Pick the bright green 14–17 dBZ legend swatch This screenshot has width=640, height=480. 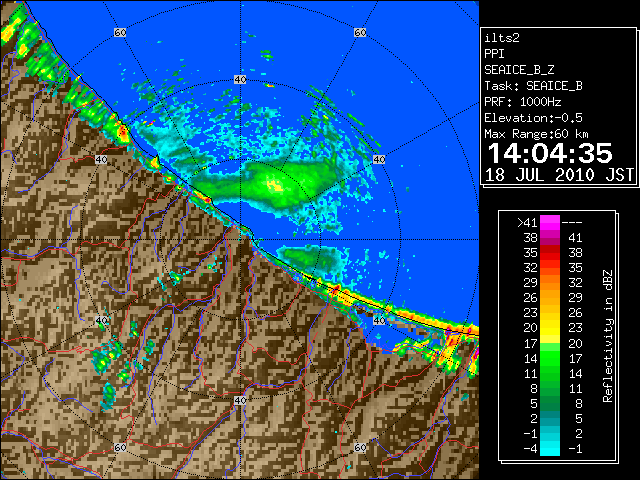[550, 358]
